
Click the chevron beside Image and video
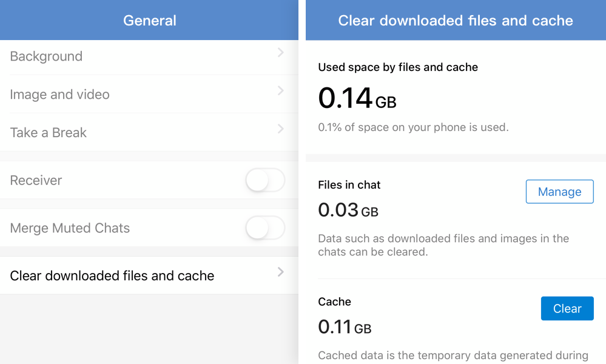click(x=280, y=91)
